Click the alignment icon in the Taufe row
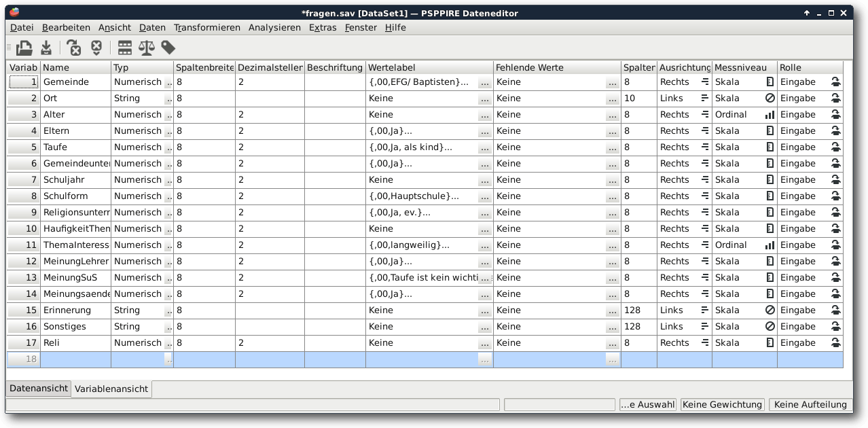868x428 pixels. pos(704,147)
